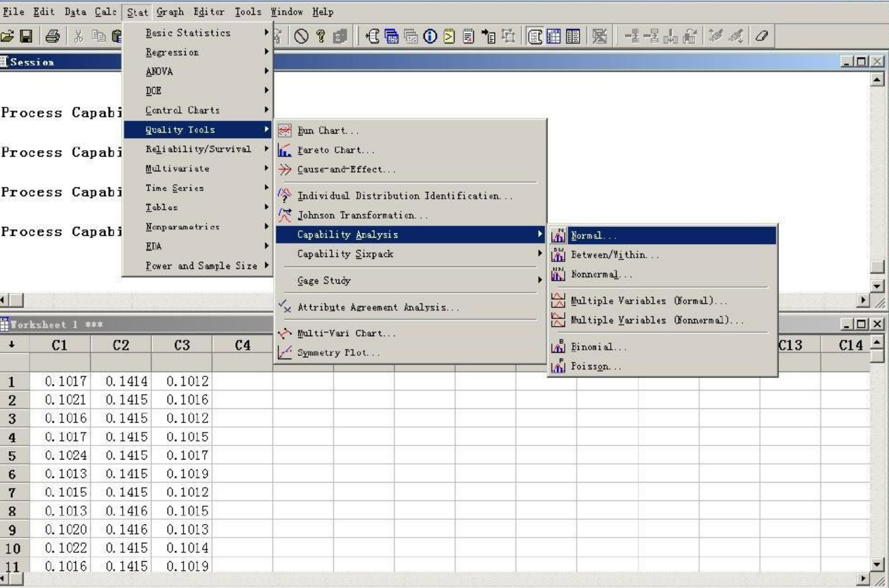The width and height of the screenshot is (889, 588).
Task: Click the Print icon in toolbar
Action: [x=52, y=36]
